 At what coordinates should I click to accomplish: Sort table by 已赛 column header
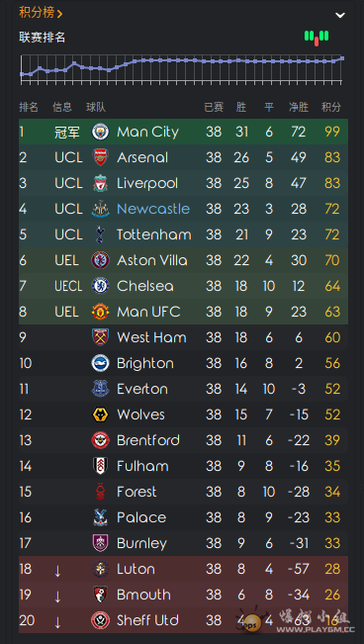[214, 108]
